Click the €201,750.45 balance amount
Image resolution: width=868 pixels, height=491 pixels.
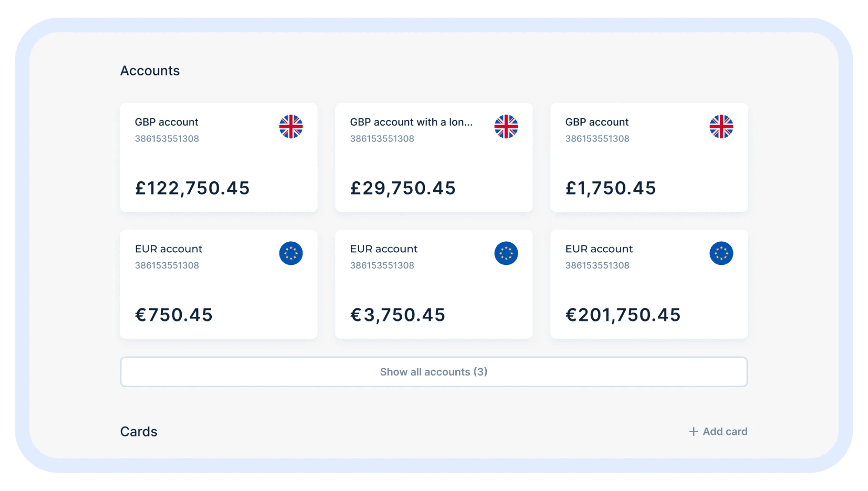click(x=623, y=315)
